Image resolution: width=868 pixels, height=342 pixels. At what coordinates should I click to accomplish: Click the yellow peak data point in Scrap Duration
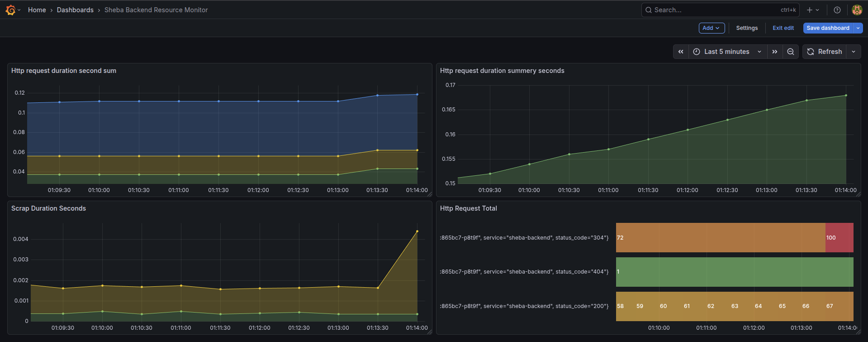[x=417, y=231]
